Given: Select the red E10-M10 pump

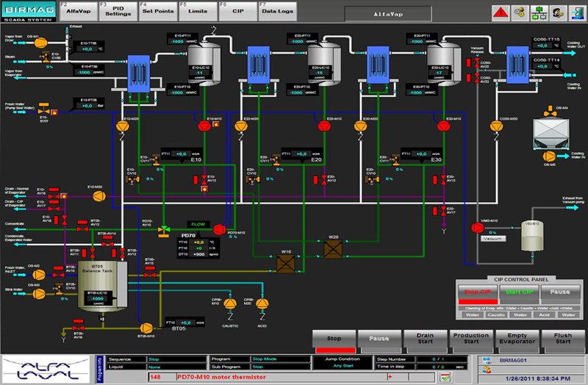Looking at the screenshot, I should tap(204, 126).
